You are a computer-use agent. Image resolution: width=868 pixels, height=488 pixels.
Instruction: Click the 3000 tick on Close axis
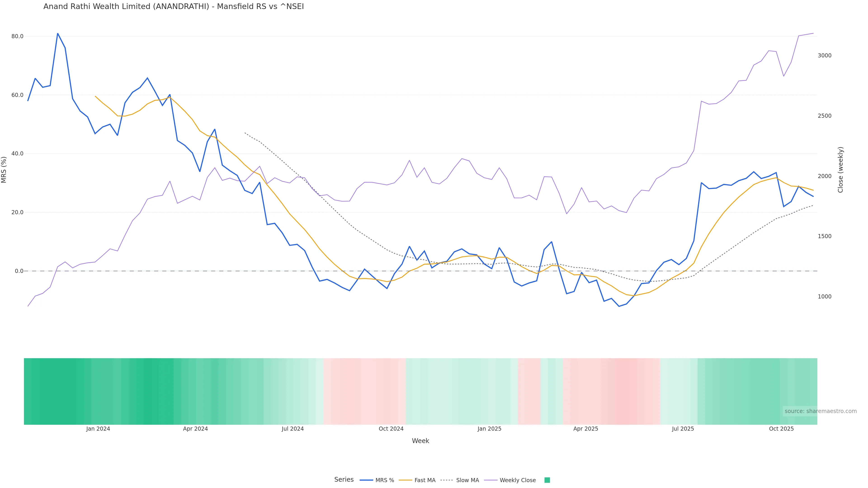click(824, 55)
